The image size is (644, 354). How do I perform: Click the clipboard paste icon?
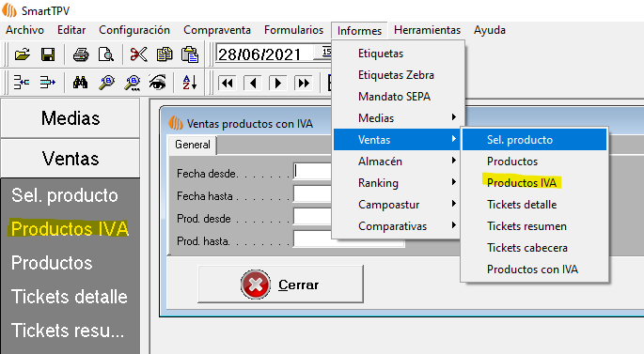coord(190,54)
